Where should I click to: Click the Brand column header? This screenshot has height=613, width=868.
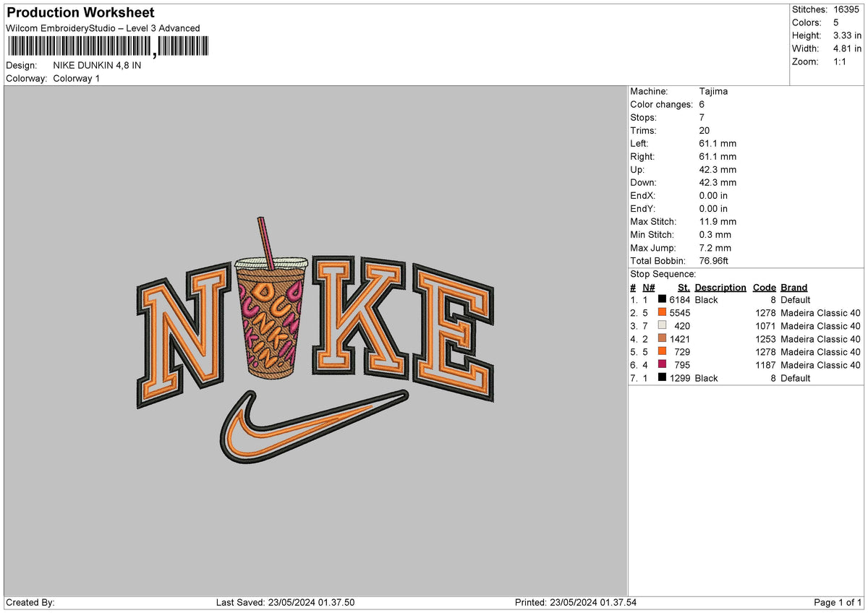pos(793,287)
